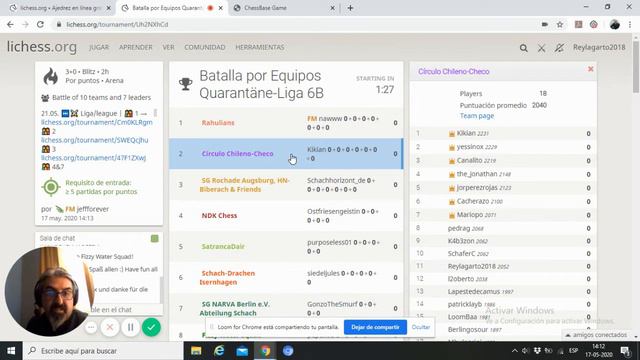640x360 pixels.
Task: Click Ocultar on sharing bar
Action: [421, 327]
